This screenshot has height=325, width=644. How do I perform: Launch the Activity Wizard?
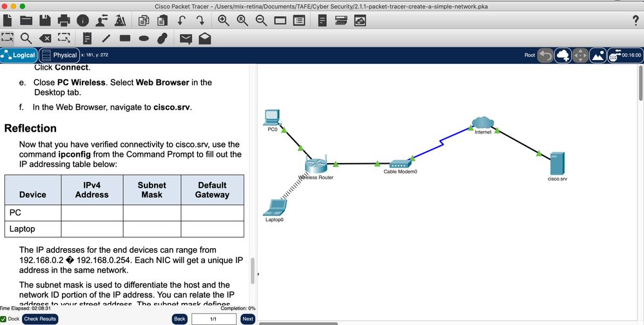tap(121, 21)
